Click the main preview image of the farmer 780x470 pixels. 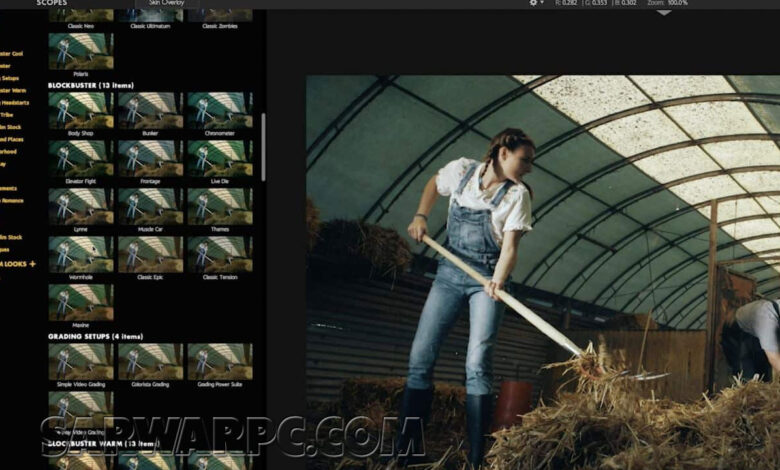[543, 273]
